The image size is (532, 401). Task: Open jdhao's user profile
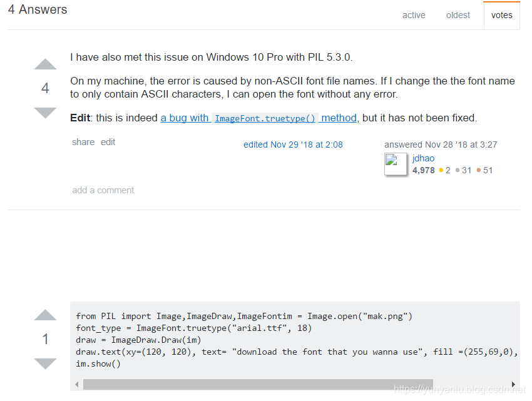point(423,158)
